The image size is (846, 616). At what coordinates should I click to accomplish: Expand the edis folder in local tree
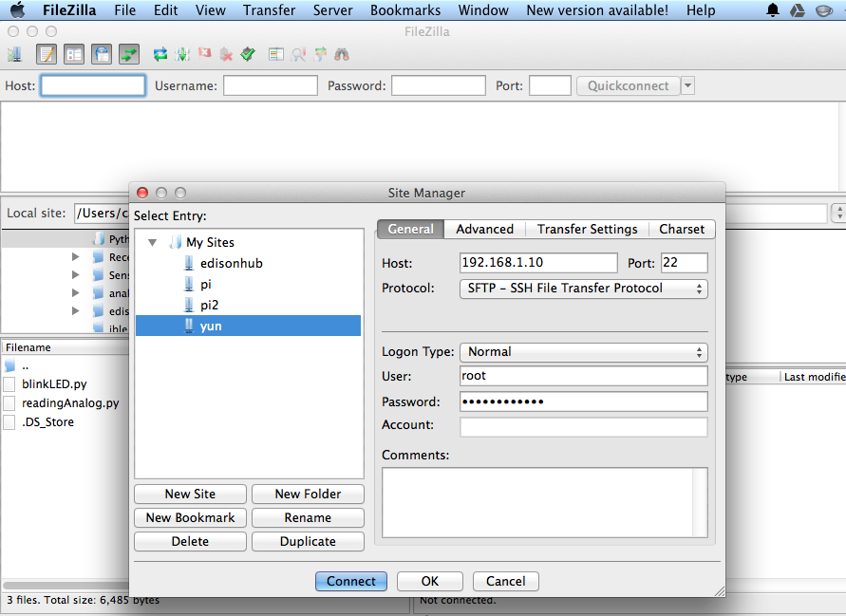[x=76, y=311]
